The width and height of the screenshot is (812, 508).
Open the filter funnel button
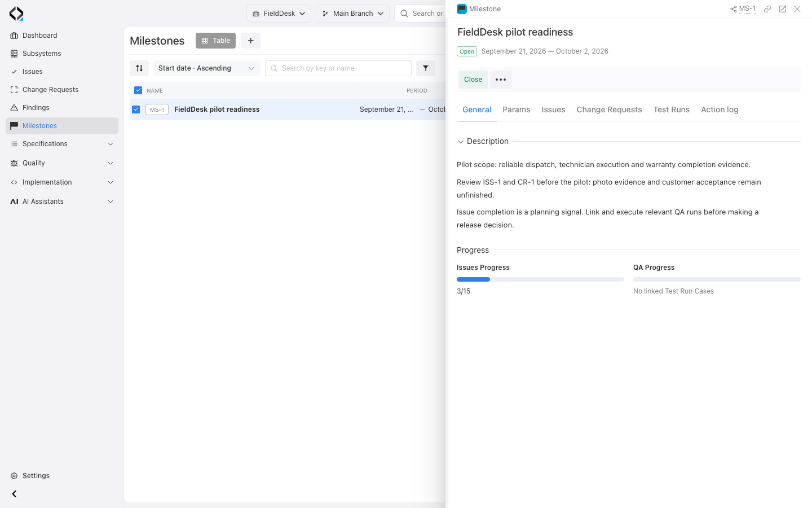click(426, 68)
